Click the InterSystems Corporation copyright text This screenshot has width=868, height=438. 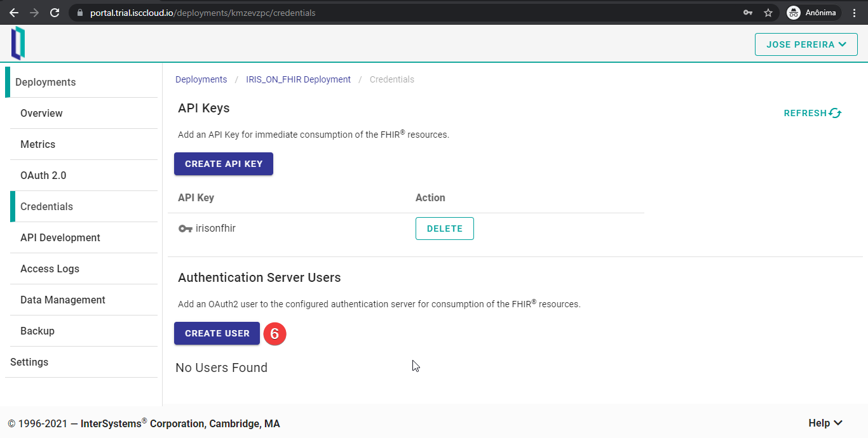pos(144,423)
